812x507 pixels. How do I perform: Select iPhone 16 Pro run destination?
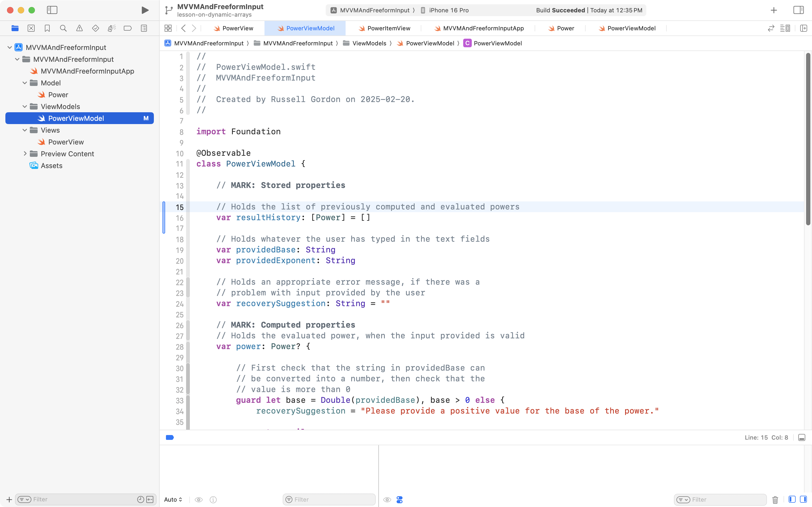point(449,10)
